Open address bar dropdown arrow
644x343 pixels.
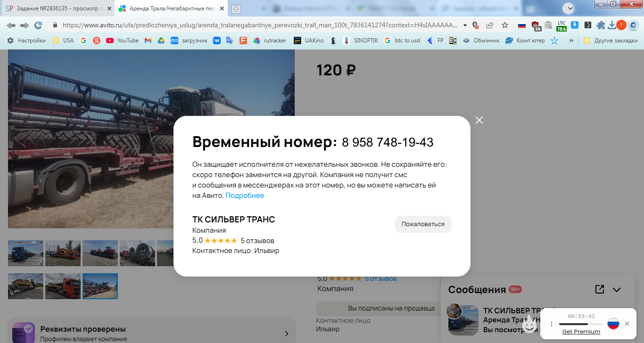coord(465,25)
